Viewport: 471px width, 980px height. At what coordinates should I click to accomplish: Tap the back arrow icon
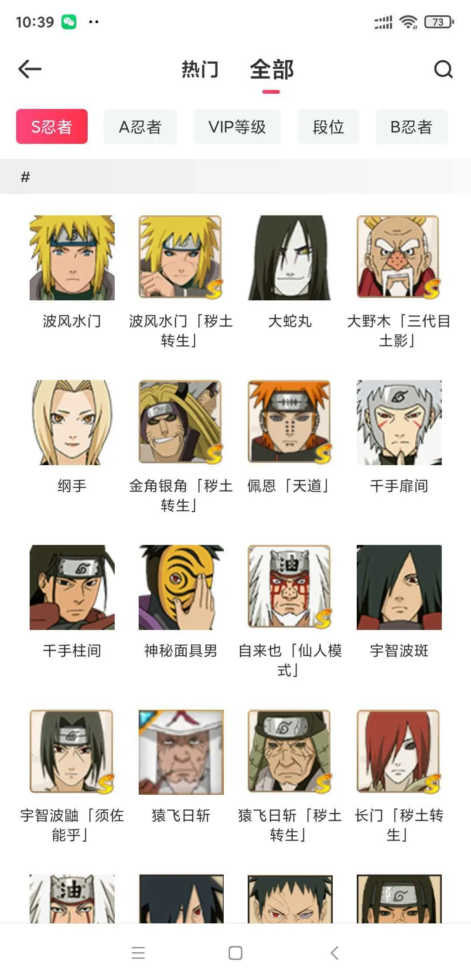pyautogui.click(x=30, y=69)
